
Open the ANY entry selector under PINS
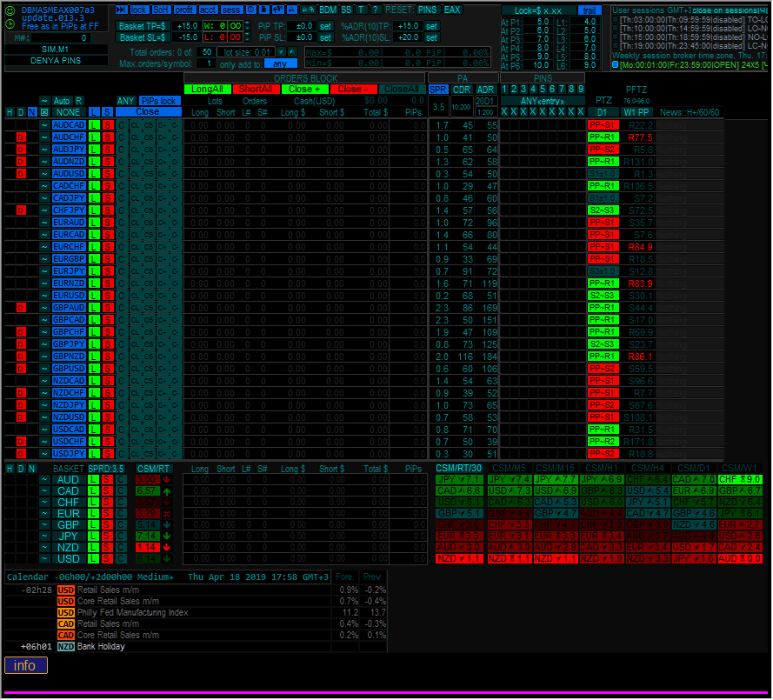pyautogui.click(x=543, y=101)
